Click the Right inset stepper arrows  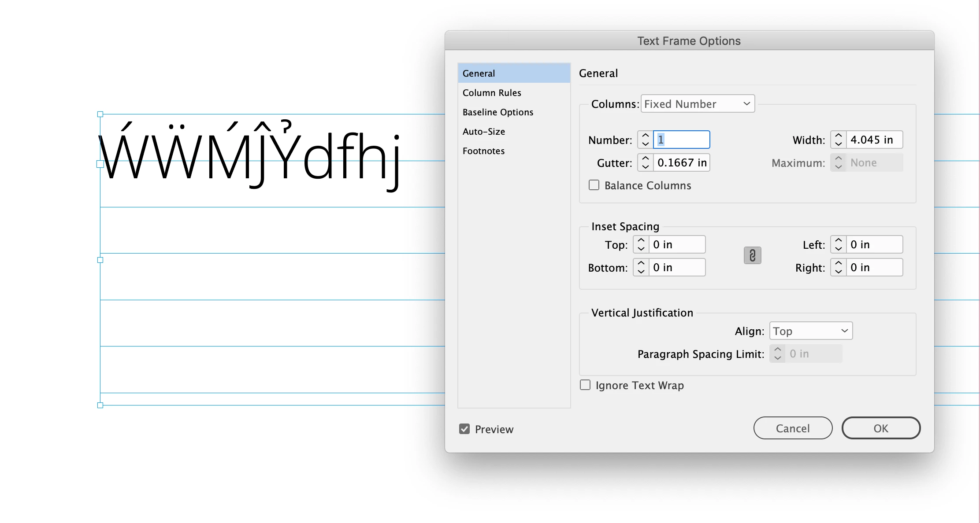click(x=838, y=267)
